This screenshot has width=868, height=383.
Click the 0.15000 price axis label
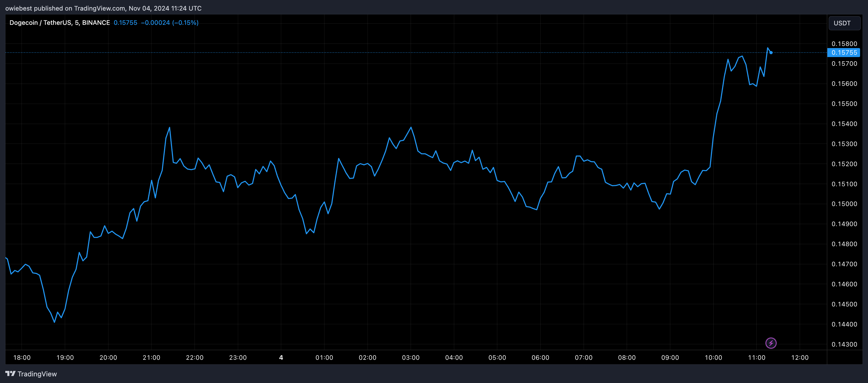click(x=844, y=204)
